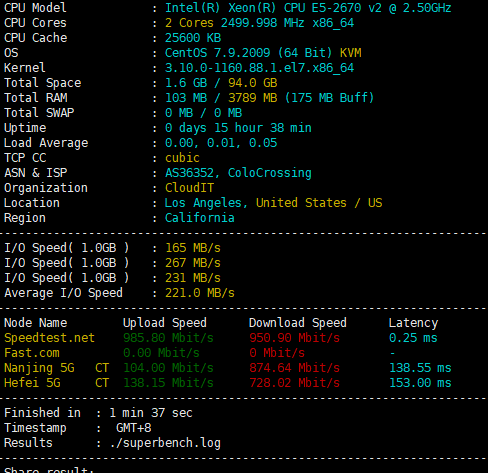Image resolution: width=488 pixels, height=473 pixels.
Task: Click the Upload Speed column header
Action: (165, 323)
